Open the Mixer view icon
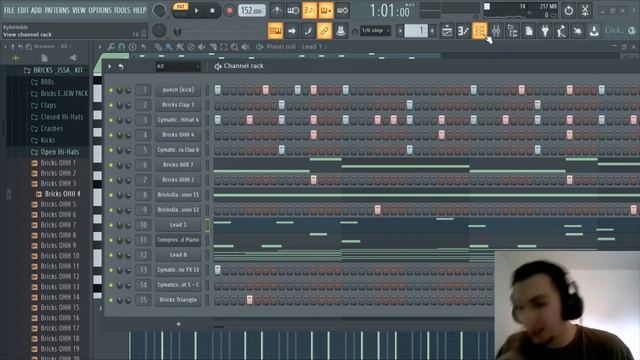The image size is (640, 360). [x=496, y=31]
